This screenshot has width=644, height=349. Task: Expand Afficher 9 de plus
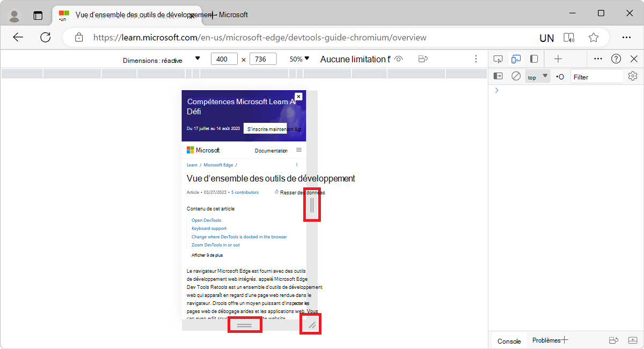point(207,255)
